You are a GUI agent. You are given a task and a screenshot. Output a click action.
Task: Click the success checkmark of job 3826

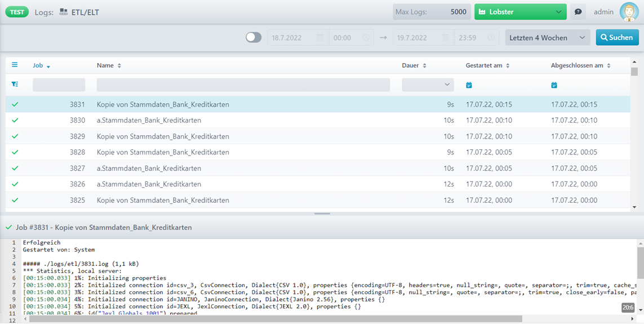15,184
